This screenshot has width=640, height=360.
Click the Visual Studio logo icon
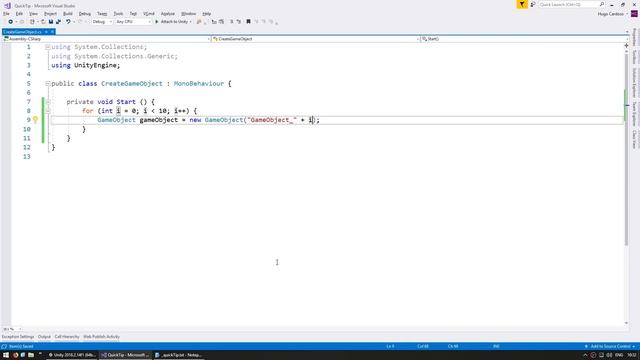pyautogui.click(x=7, y=5)
